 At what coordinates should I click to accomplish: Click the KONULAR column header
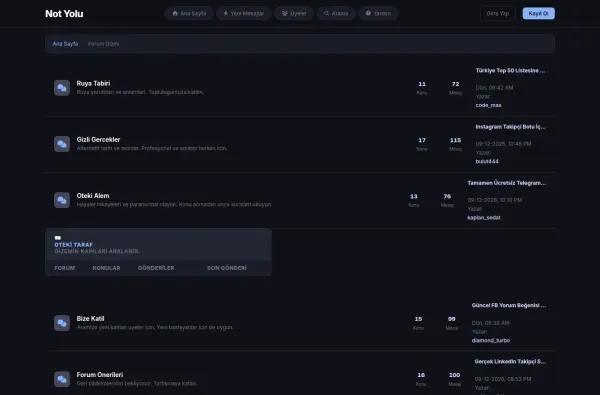pos(106,268)
